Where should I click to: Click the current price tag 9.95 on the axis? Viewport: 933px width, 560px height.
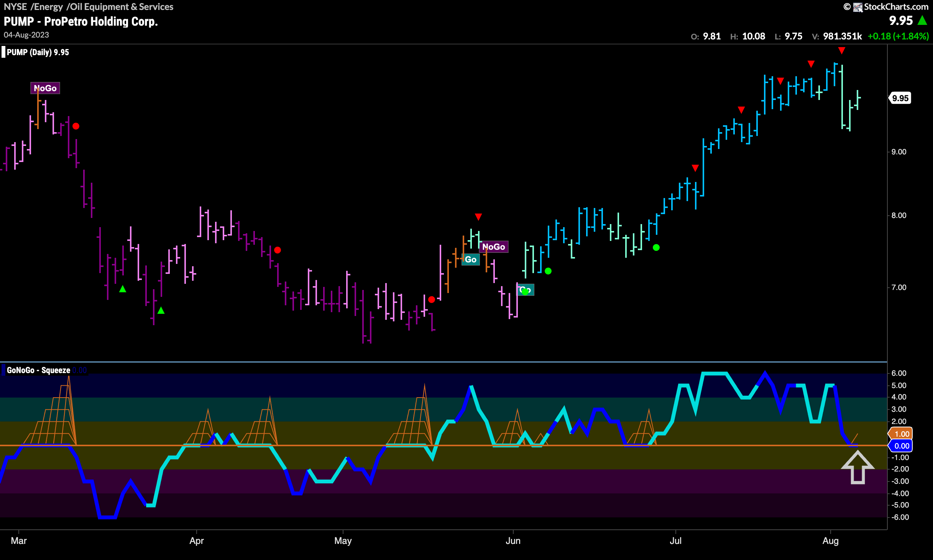900,98
